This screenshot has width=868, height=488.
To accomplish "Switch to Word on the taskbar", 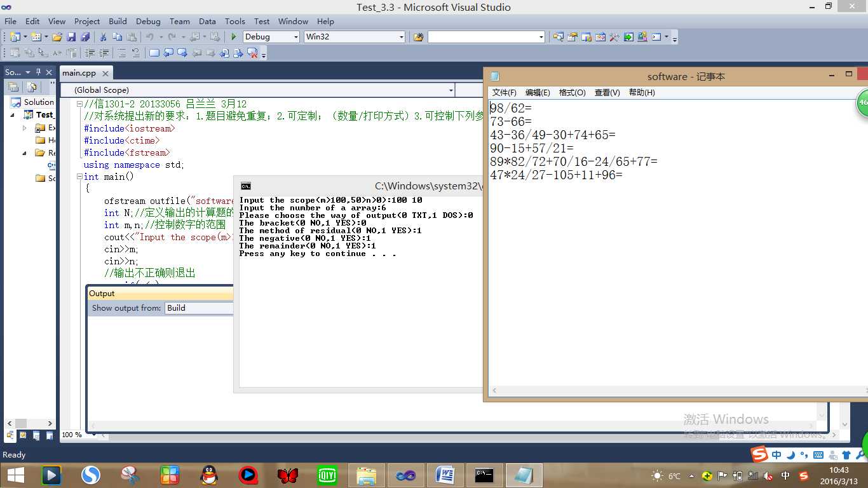I will click(445, 475).
